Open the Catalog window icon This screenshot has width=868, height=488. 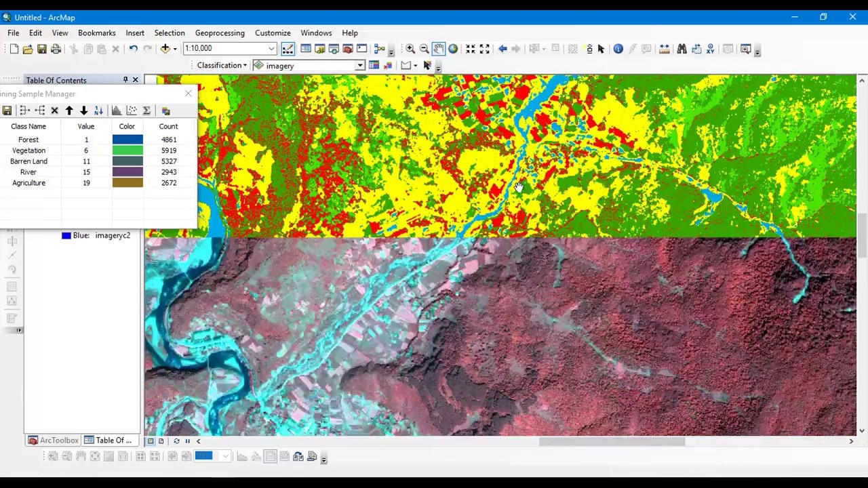319,49
